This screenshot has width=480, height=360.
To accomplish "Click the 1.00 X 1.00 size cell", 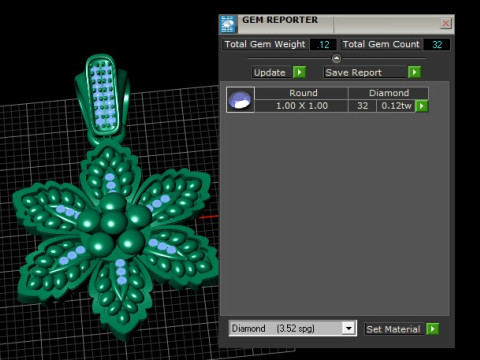I will (302, 106).
